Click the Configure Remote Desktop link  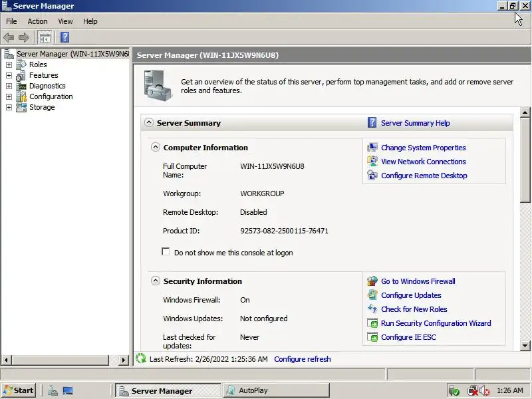point(424,176)
